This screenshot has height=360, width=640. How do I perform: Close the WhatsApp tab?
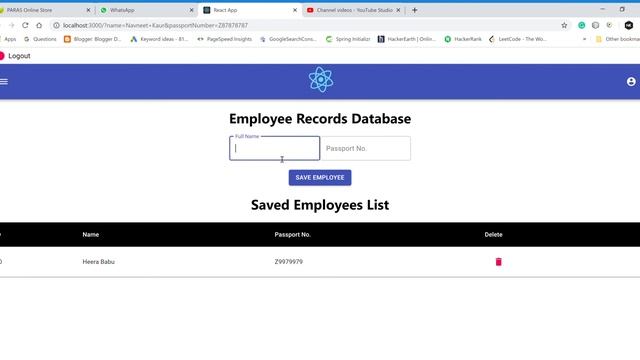click(191, 10)
